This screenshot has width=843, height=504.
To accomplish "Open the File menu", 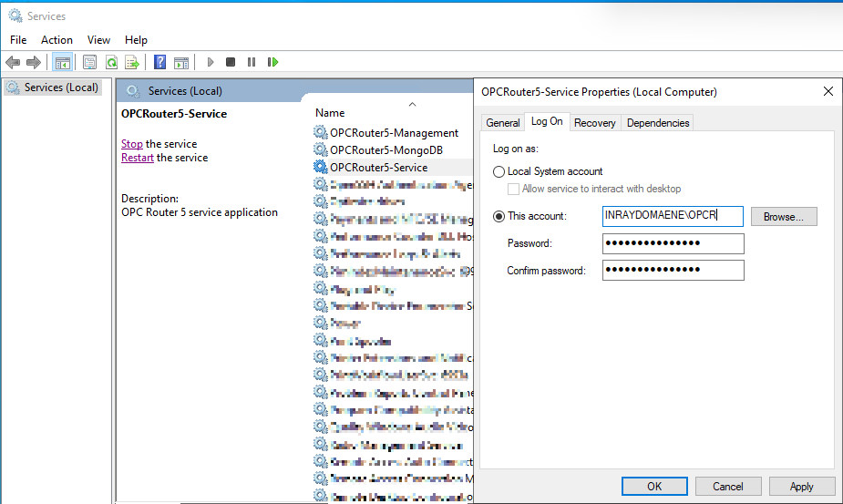I will click(x=18, y=40).
